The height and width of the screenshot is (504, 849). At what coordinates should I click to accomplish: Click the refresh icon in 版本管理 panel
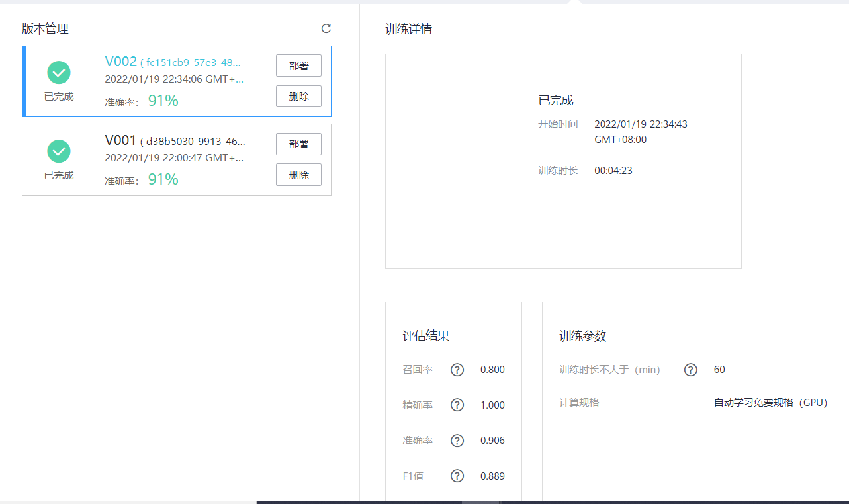click(x=325, y=28)
